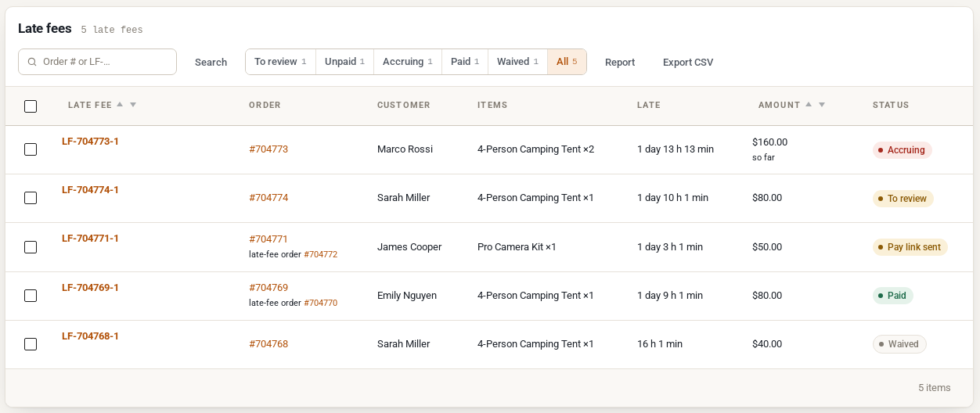980x413 pixels.
Task: Click the To review status badge
Action: 903,199
